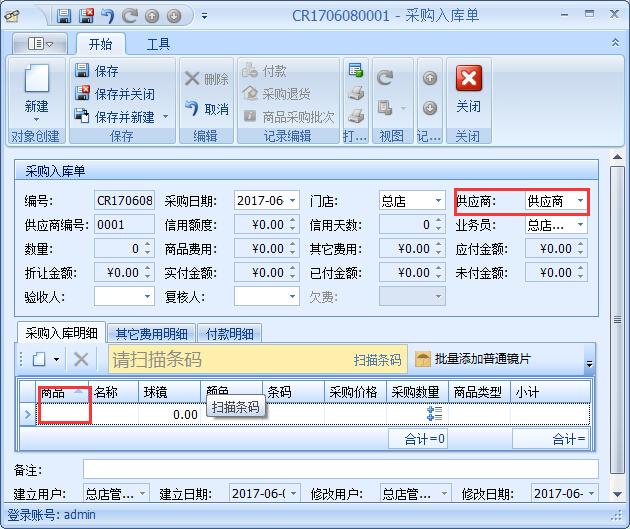
Task: Open the 验收人 dropdown
Action: click(147, 296)
